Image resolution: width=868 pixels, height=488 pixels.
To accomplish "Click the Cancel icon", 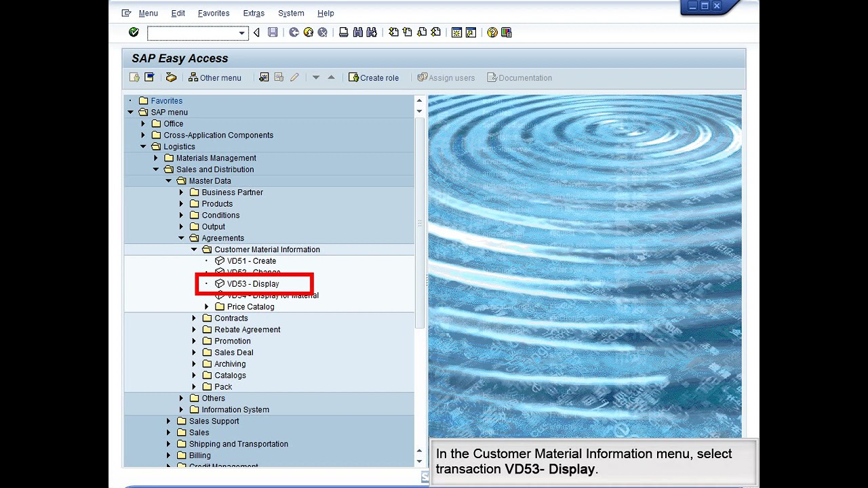I will tap(323, 32).
